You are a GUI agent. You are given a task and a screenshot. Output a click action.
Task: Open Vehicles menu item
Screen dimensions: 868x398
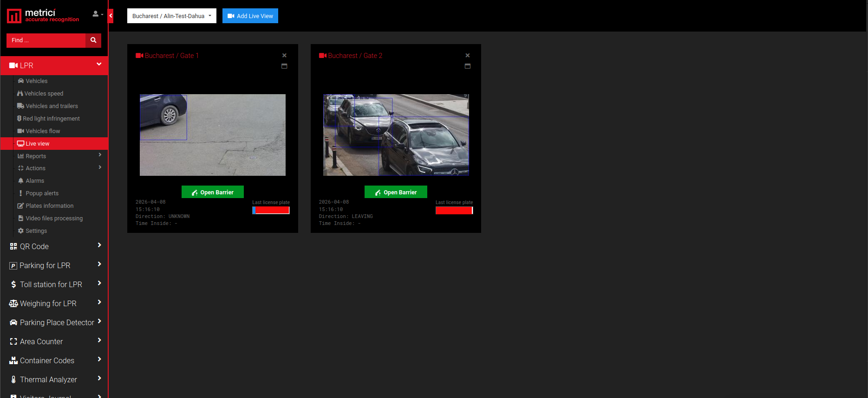pyautogui.click(x=37, y=81)
